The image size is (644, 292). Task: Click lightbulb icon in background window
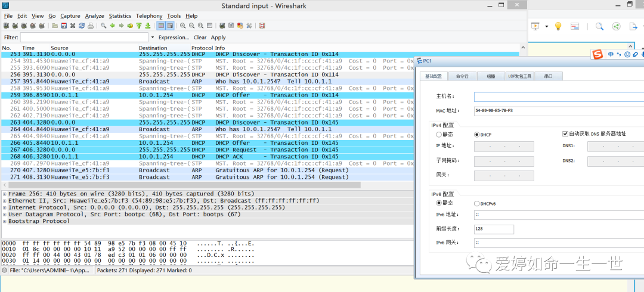pos(558,26)
